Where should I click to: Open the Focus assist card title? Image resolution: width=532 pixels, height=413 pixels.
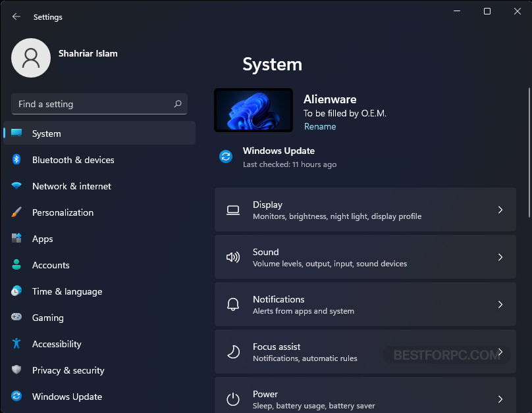(277, 347)
